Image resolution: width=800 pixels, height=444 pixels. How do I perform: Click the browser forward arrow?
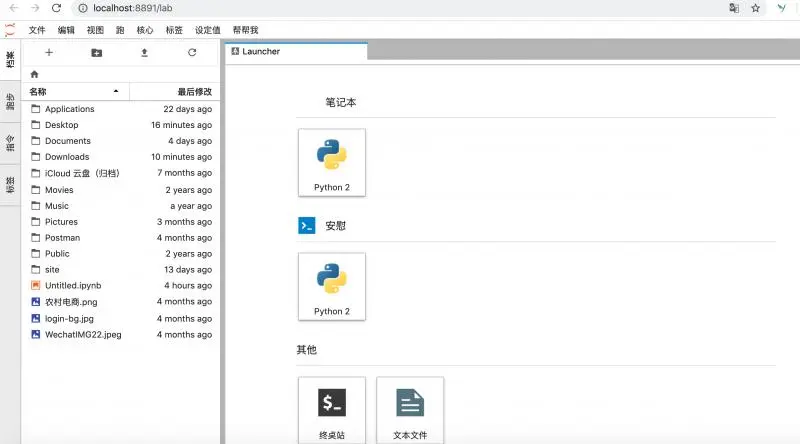tap(35, 8)
